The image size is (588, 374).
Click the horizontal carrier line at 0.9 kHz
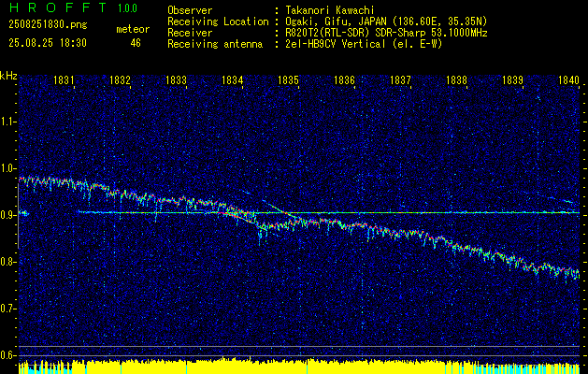click(329, 212)
